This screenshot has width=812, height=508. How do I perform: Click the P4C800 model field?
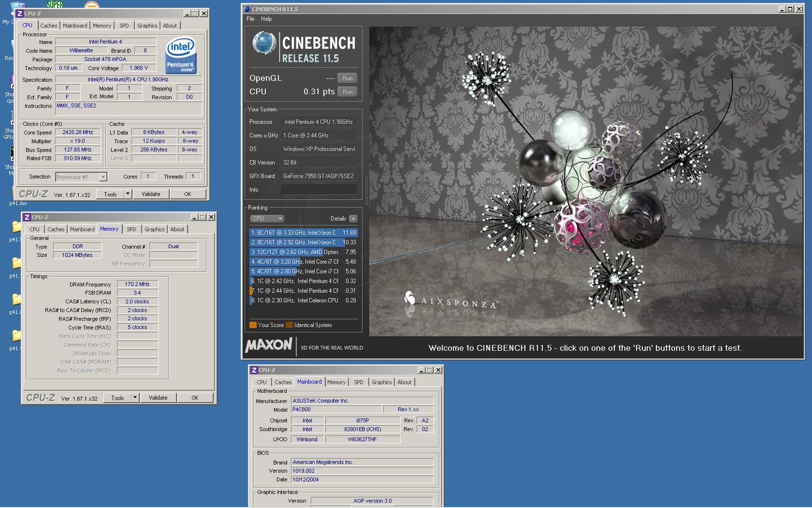coord(336,409)
